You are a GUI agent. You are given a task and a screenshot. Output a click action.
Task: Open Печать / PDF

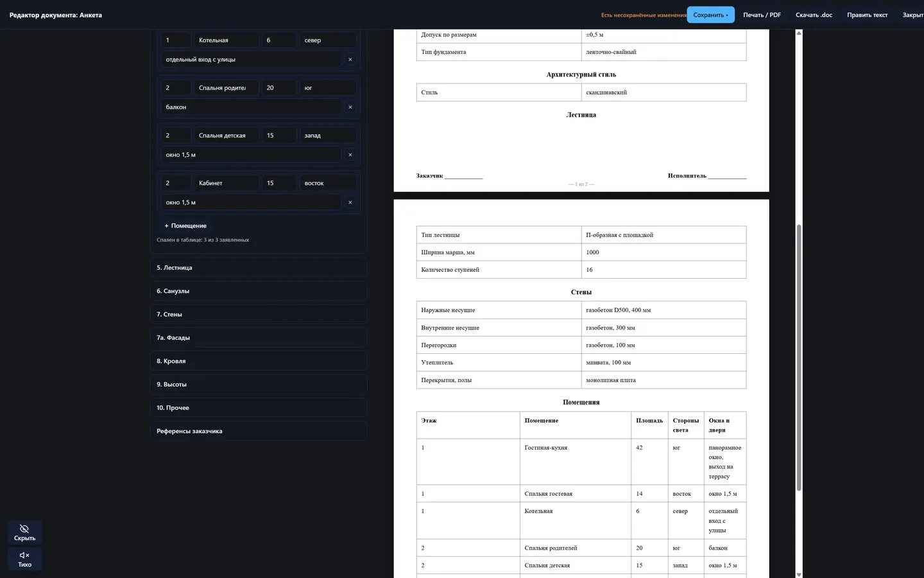tap(762, 15)
